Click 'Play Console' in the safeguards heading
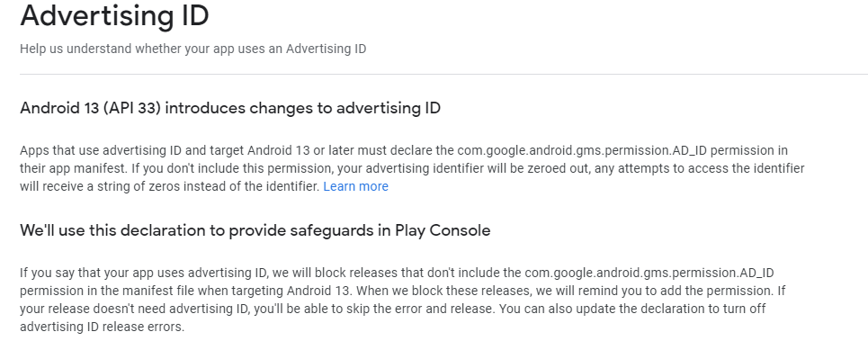This screenshot has height=341, width=868. (443, 230)
